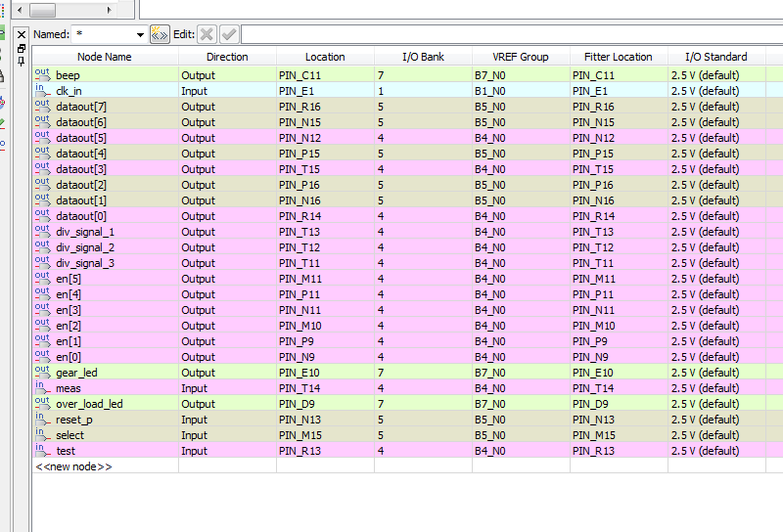Click the input icon beside meas
The width and height of the screenshot is (783, 532).
click(42, 388)
